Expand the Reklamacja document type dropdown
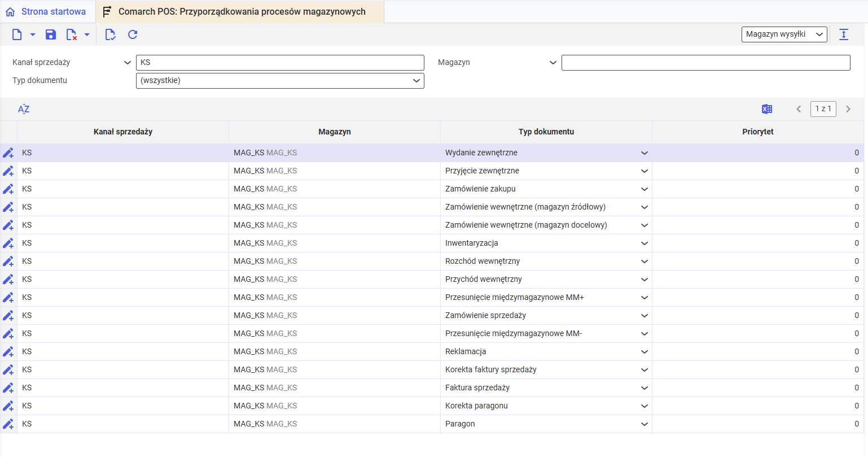Viewport: 868px width, 457px height. coord(644,352)
